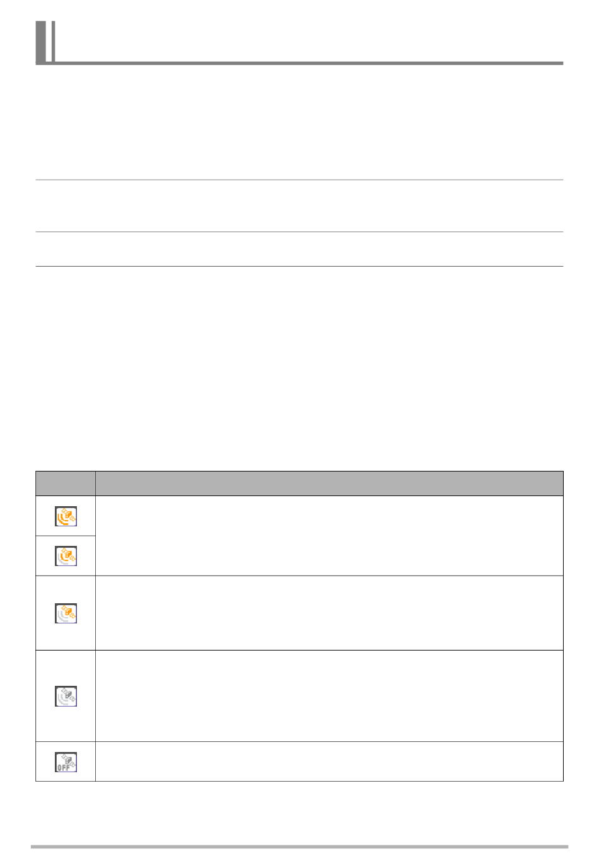Click the second thin horizontal divider line
This screenshot has width=599, height=868.
299,231
